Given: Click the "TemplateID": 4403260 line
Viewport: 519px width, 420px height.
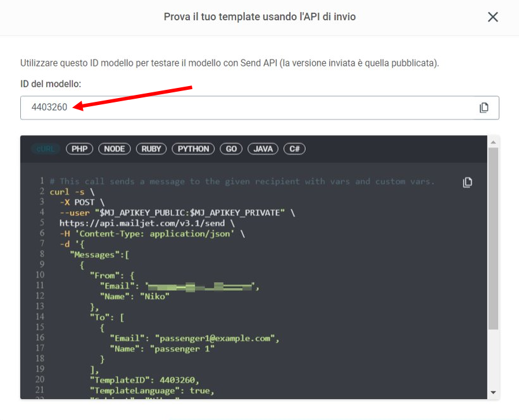Looking at the screenshot, I should pos(145,380).
